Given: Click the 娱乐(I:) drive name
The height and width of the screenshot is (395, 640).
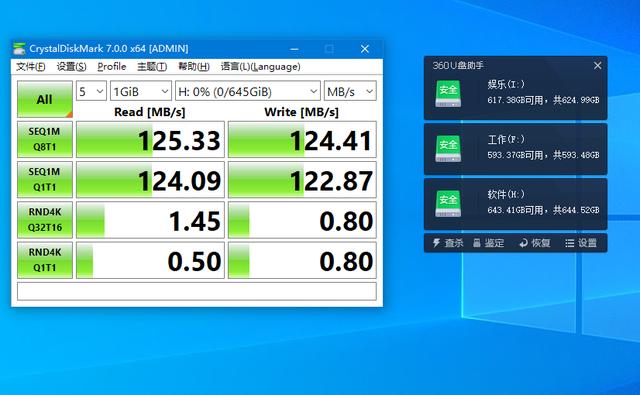Looking at the screenshot, I should (x=506, y=84).
